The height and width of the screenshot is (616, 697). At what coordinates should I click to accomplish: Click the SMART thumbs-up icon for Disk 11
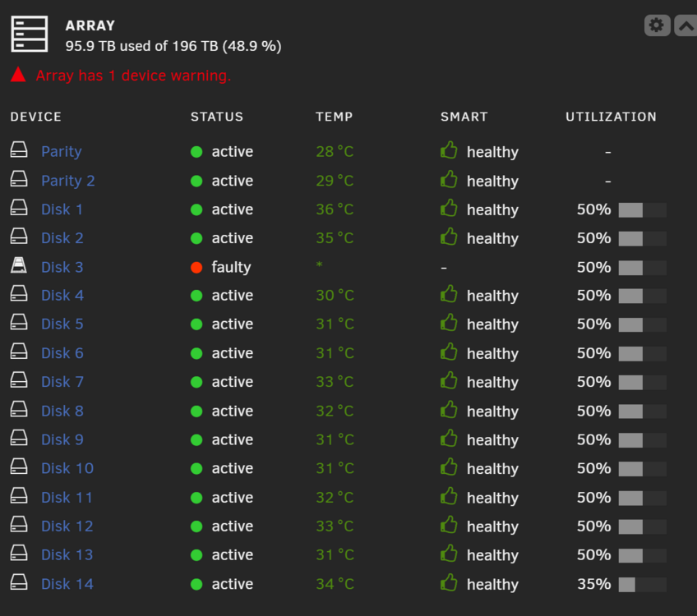point(449,495)
